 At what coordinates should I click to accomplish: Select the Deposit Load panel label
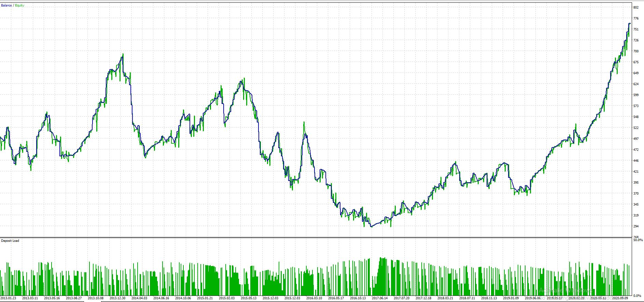tap(10, 241)
